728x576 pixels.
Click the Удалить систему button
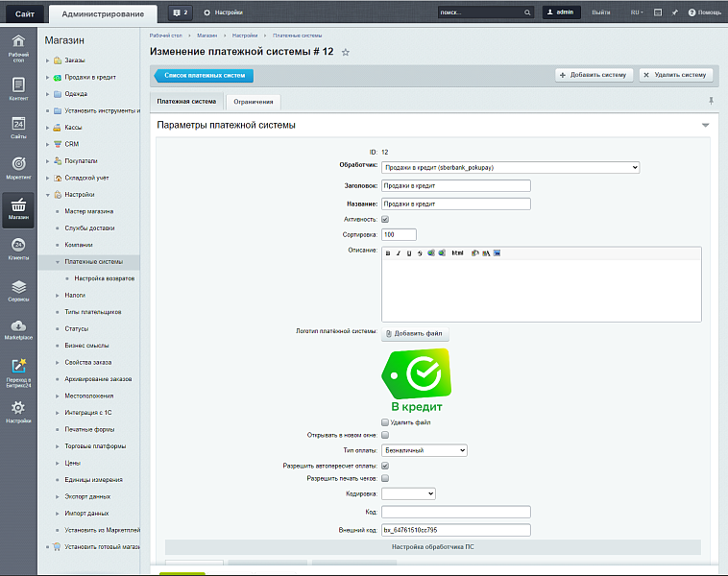[x=677, y=75]
